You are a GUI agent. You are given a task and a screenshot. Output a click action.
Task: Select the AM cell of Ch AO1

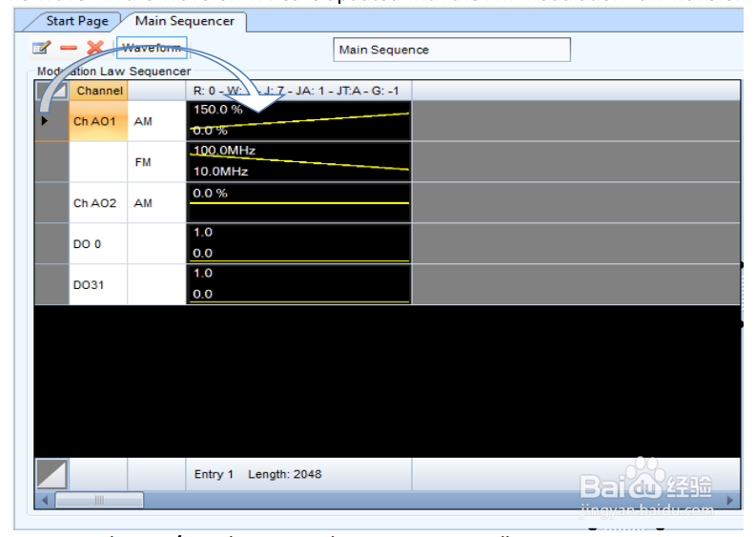(156, 120)
